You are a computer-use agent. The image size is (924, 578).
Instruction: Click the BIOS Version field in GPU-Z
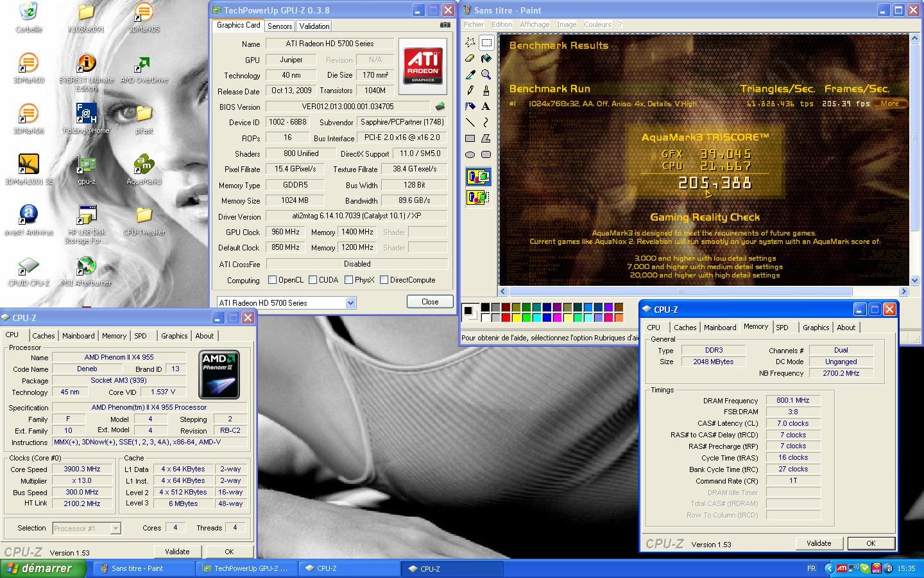[x=348, y=107]
